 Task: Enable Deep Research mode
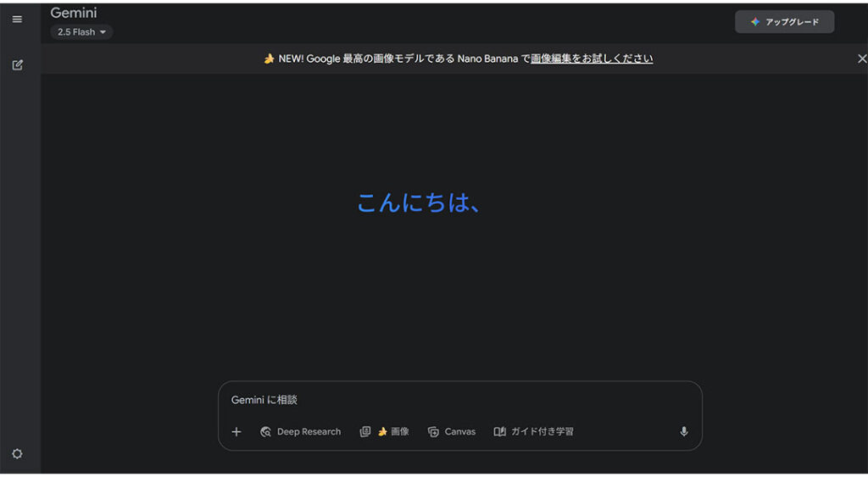point(301,431)
